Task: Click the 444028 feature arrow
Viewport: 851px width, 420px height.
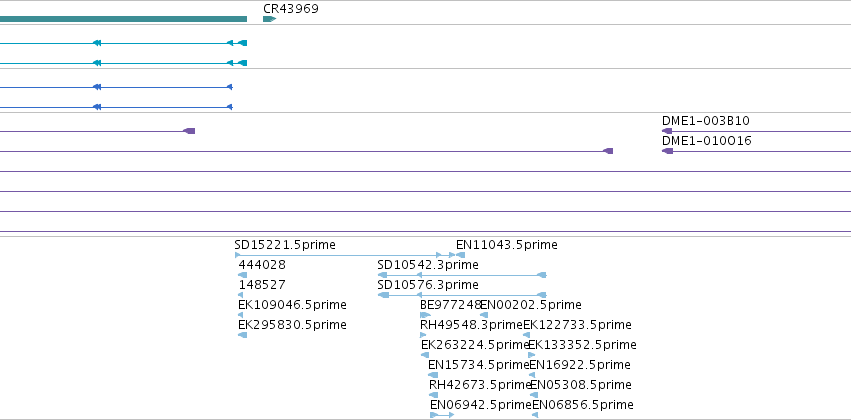Action: tap(243, 275)
